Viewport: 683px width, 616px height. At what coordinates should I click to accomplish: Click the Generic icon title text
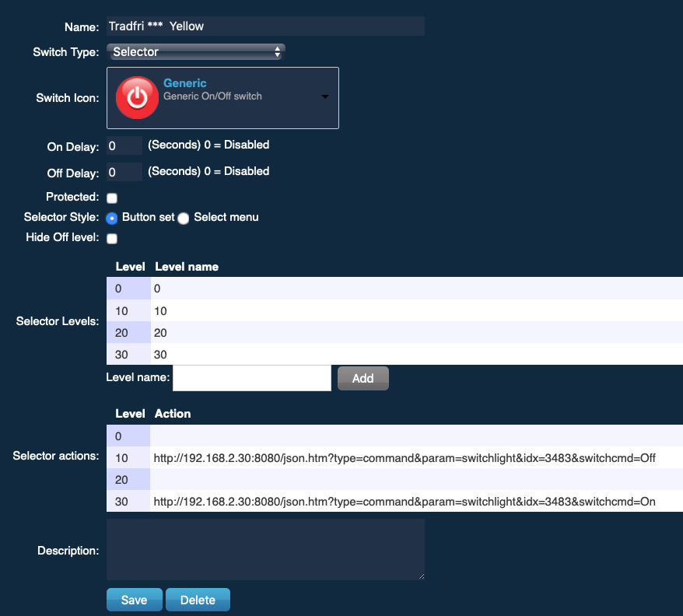click(184, 82)
